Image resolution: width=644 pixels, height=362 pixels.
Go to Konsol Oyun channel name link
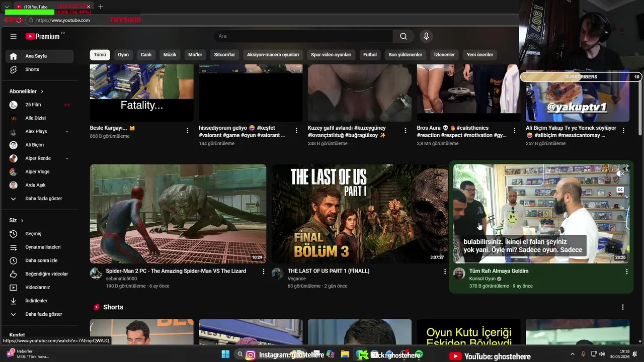482,279
